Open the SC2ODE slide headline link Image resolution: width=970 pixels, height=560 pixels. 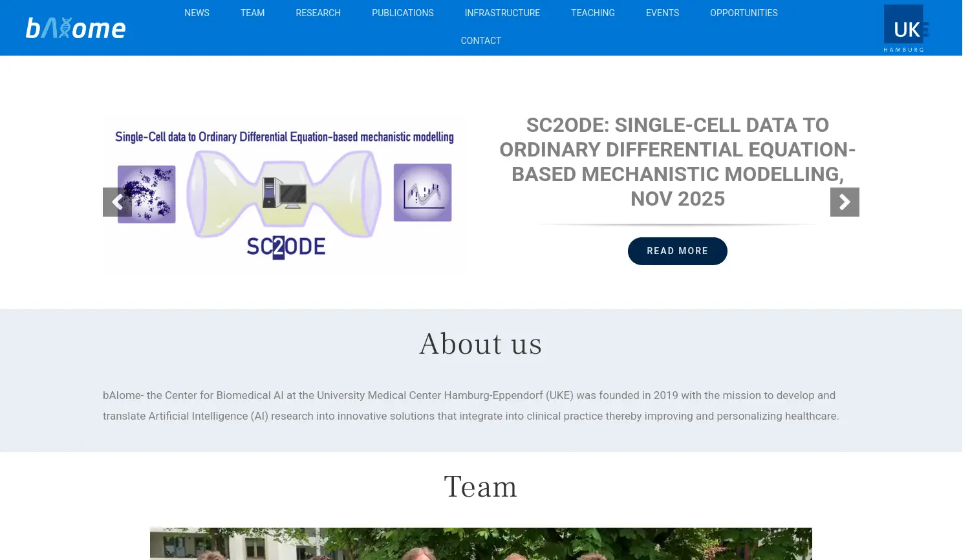677,162
